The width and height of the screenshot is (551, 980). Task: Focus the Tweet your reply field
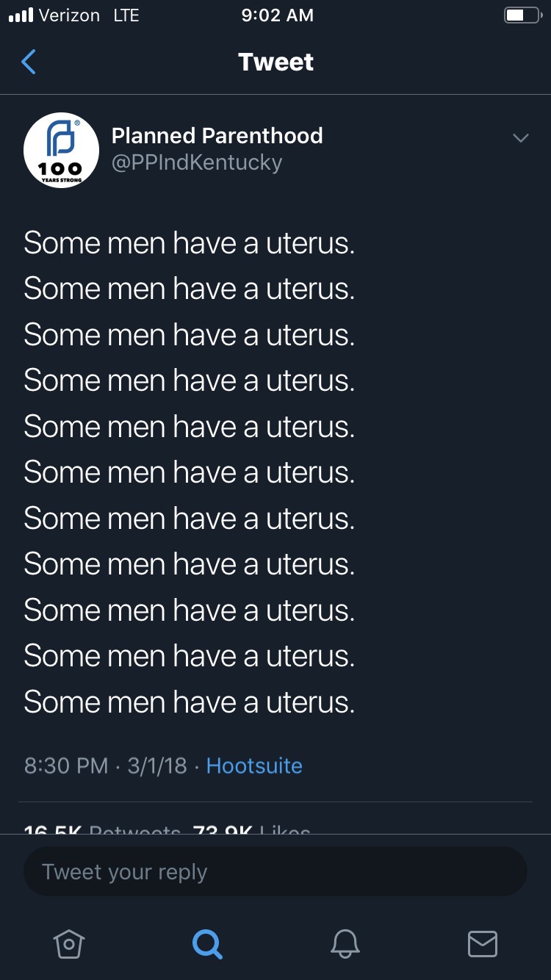275,872
